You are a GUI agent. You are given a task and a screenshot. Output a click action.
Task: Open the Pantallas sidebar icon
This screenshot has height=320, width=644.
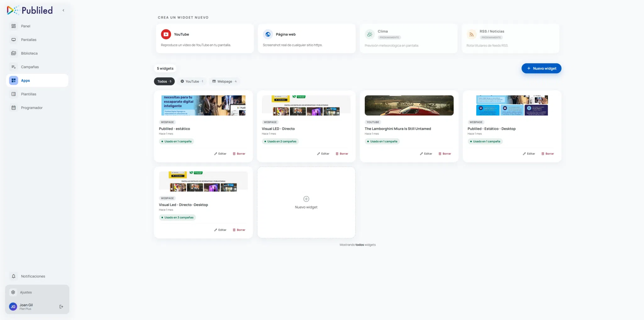(x=14, y=40)
